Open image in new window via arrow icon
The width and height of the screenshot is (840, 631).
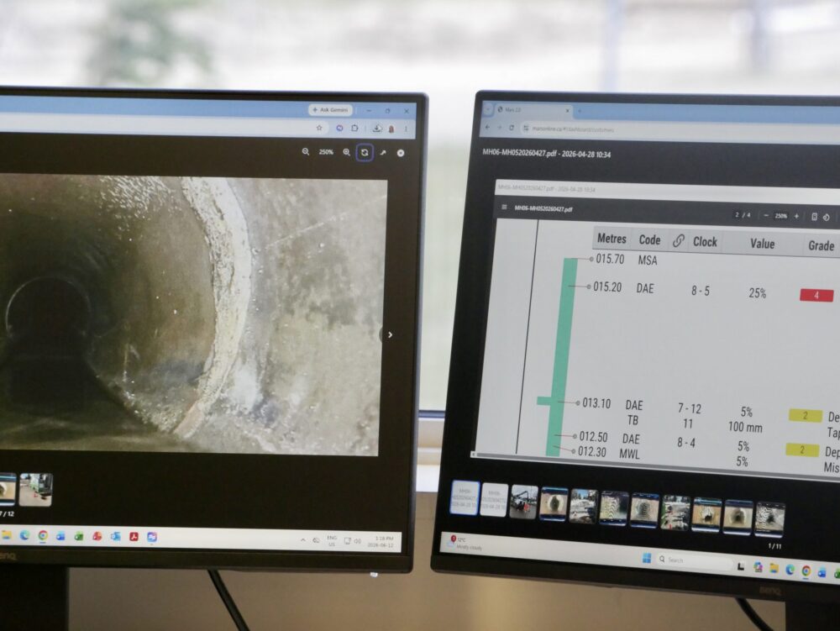pos(383,153)
